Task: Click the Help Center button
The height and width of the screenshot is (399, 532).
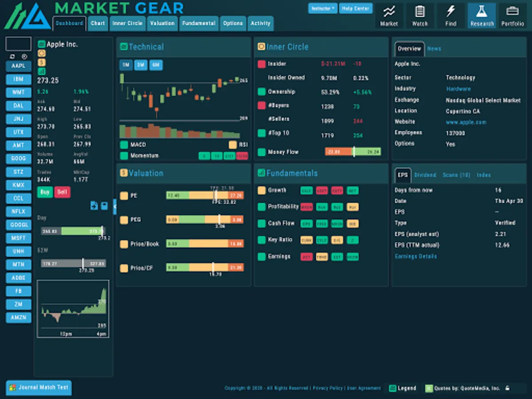Action: click(356, 8)
